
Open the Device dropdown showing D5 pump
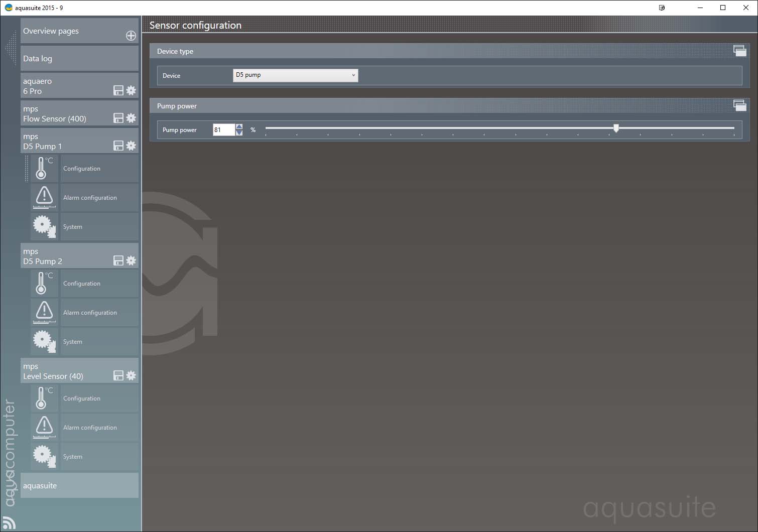[x=296, y=75]
